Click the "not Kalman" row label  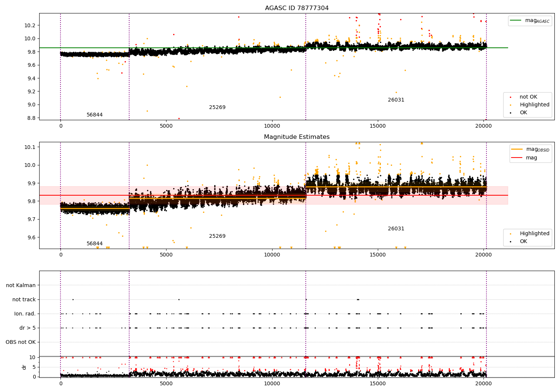(x=21, y=286)
